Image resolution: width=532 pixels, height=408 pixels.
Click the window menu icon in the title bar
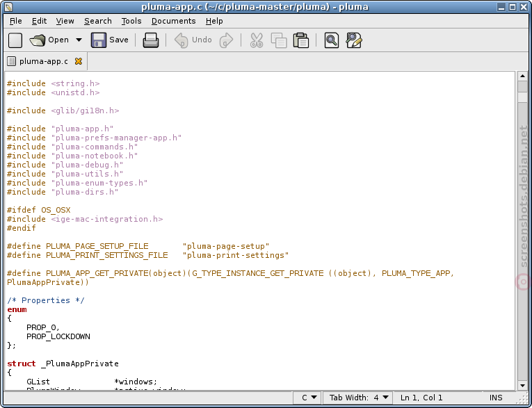8,7
